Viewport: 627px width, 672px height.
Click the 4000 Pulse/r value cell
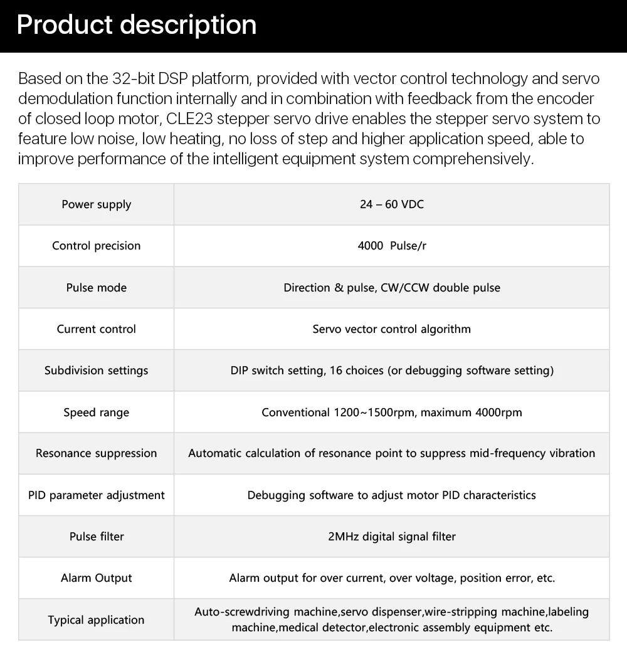coord(392,246)
